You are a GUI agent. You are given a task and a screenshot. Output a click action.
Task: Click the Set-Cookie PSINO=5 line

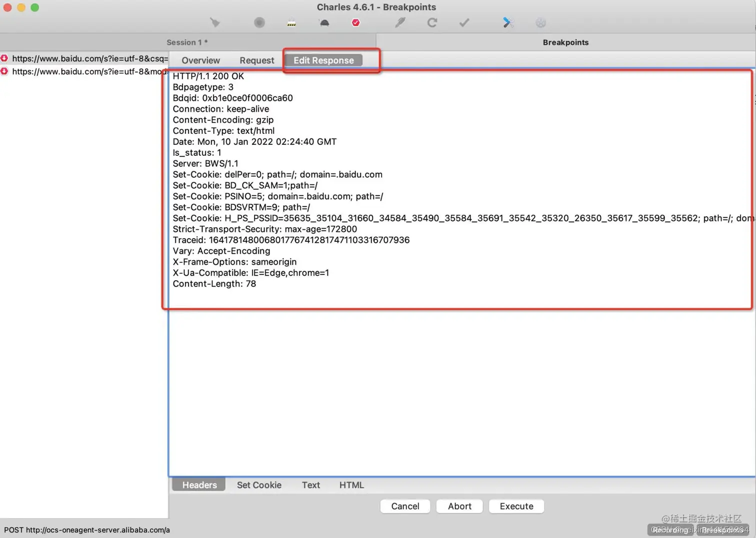point(278,197)
